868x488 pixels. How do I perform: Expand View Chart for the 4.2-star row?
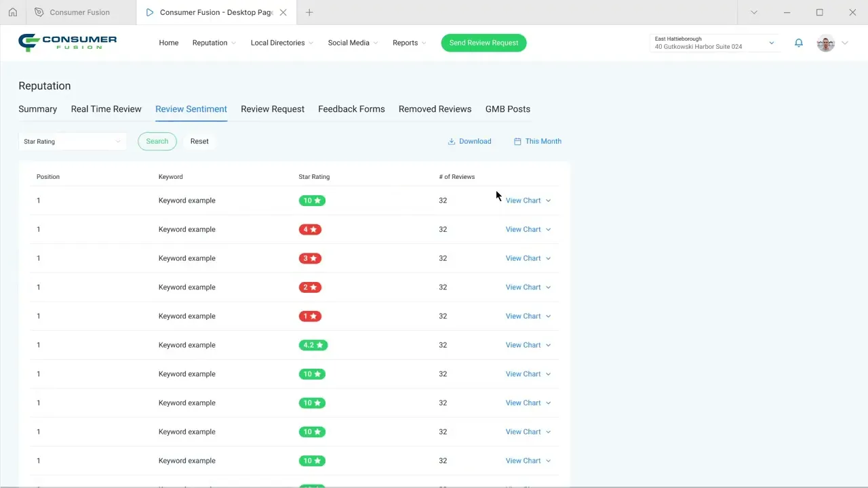(528, 345)
